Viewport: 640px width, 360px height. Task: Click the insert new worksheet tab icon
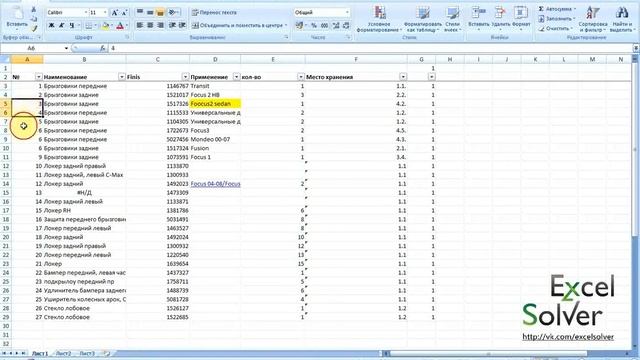click(106, 353)
